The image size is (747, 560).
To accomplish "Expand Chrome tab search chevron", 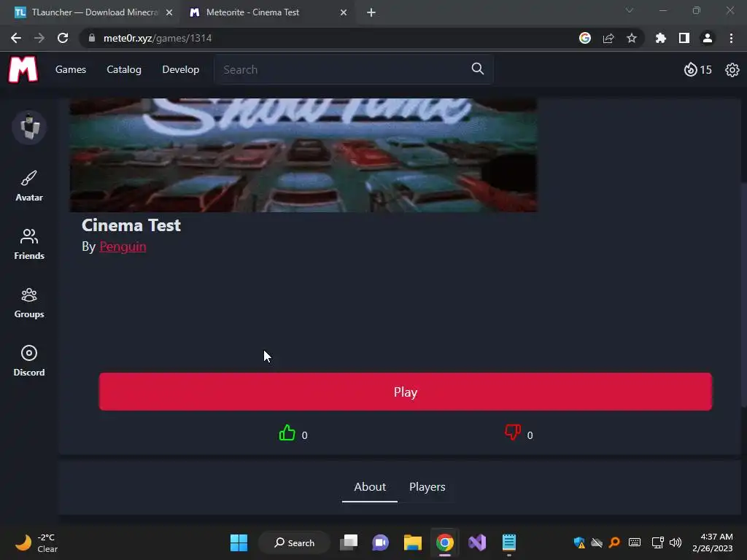I will coord(630,10).
